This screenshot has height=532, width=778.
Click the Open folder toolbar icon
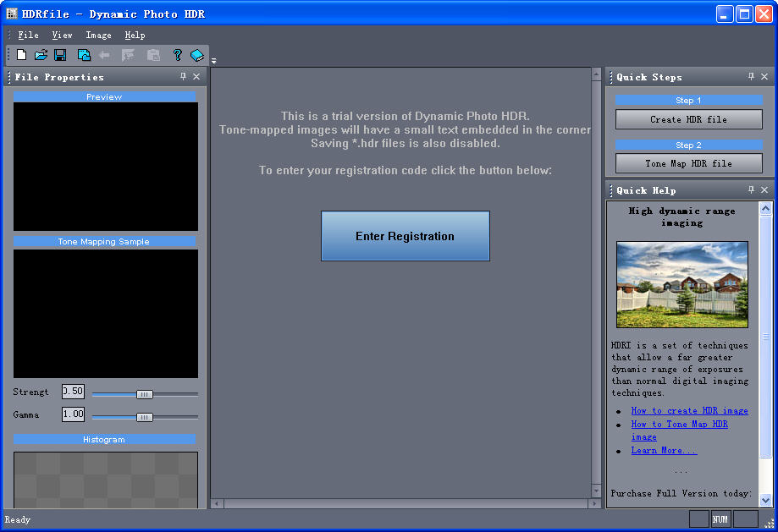click(x=41, y=54)
